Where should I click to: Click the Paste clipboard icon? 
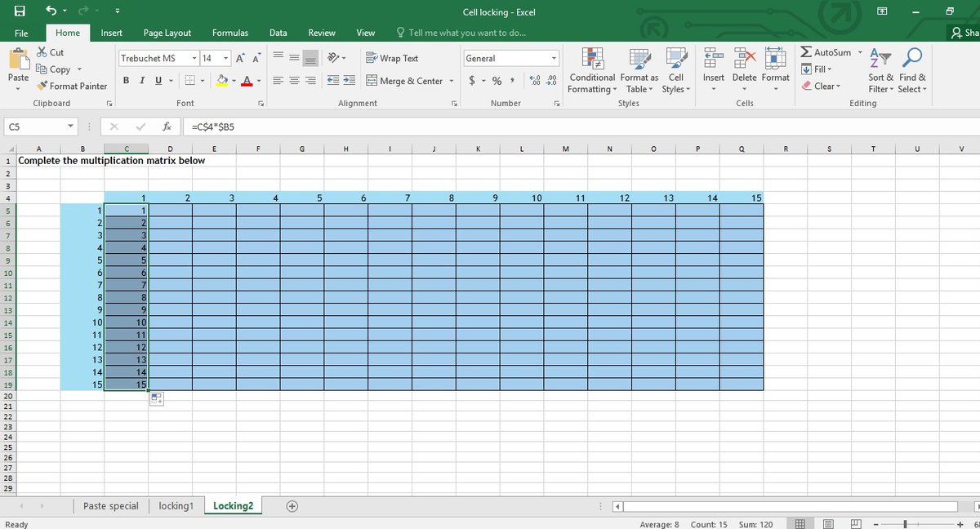[x=18, y=60]
